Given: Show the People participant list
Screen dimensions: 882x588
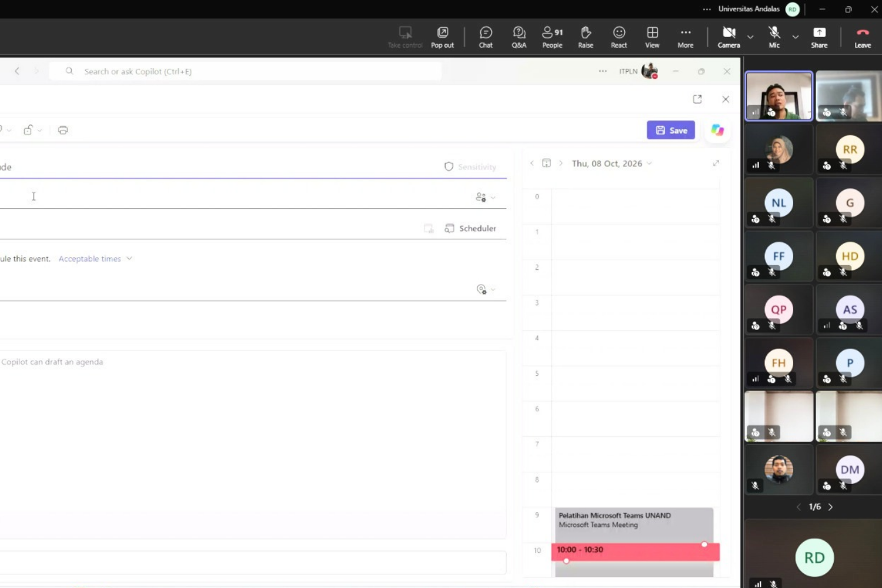Looking at the screenshot, I should pyautogui.click(x=552, y=37).
